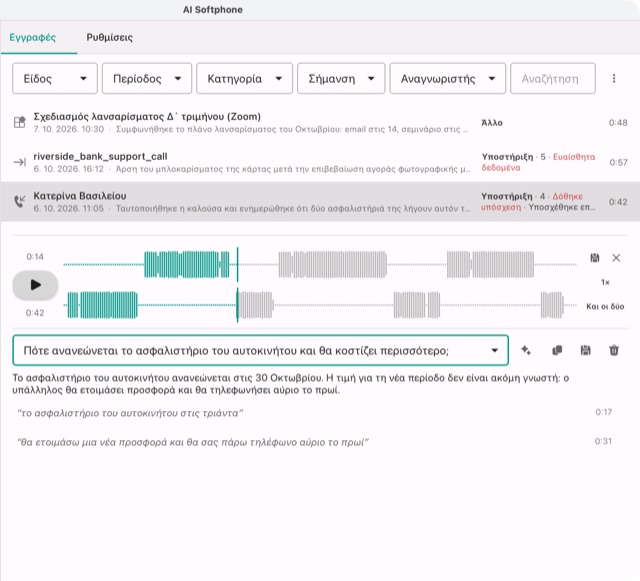640x581 pixels.
Task: Click the 0:17 quote timestamp
Action: point(603,412)
